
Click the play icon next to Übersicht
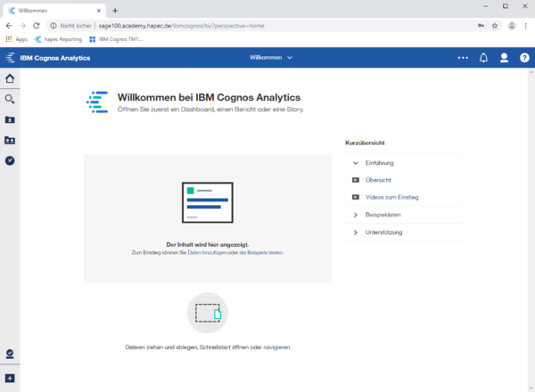click(x=356, y=180)
